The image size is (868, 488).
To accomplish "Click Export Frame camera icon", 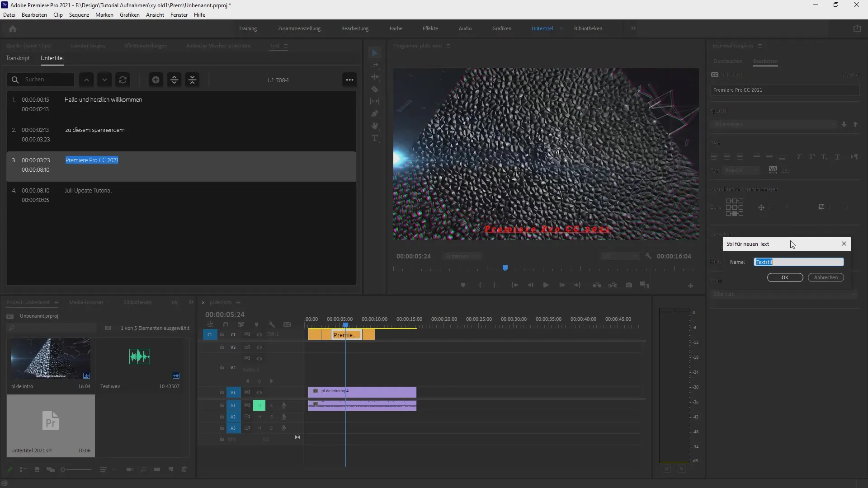I will pyautogui.click(x=629, y=285).
